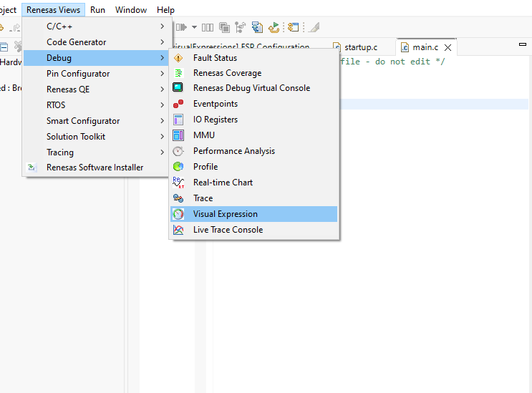
Task: Switch to FSP Configuration tab
Action: [241, 47]
